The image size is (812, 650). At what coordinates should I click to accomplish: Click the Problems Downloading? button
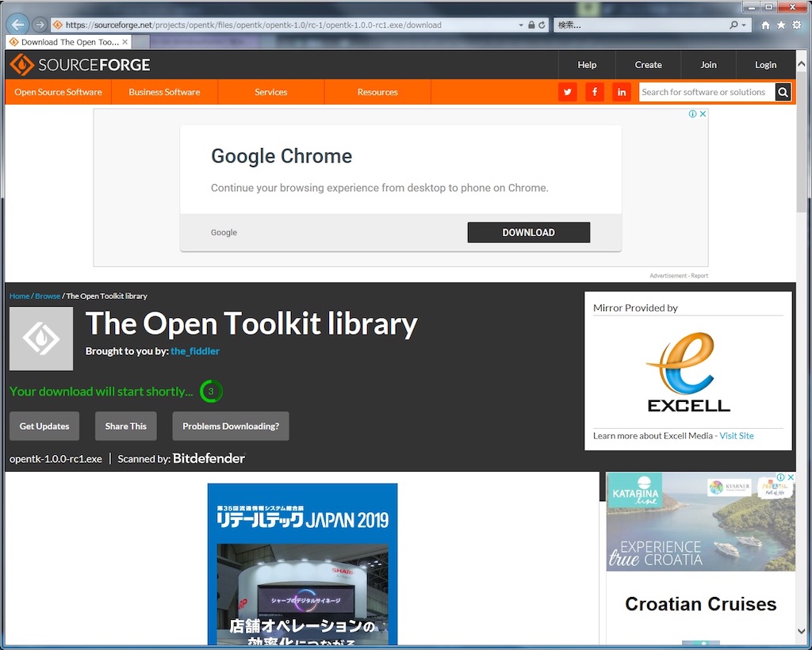click(231, 426)
